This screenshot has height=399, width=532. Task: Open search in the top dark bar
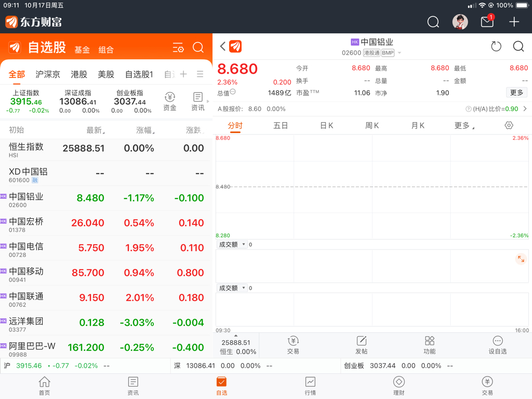coord(433,22)
